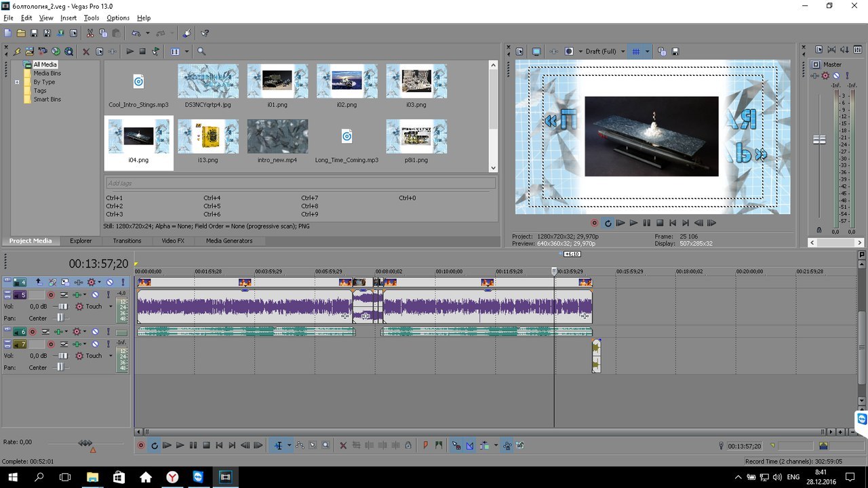Click the Cut scissors icon in main toolbar

pyautogui.click(x=90, y=33)
